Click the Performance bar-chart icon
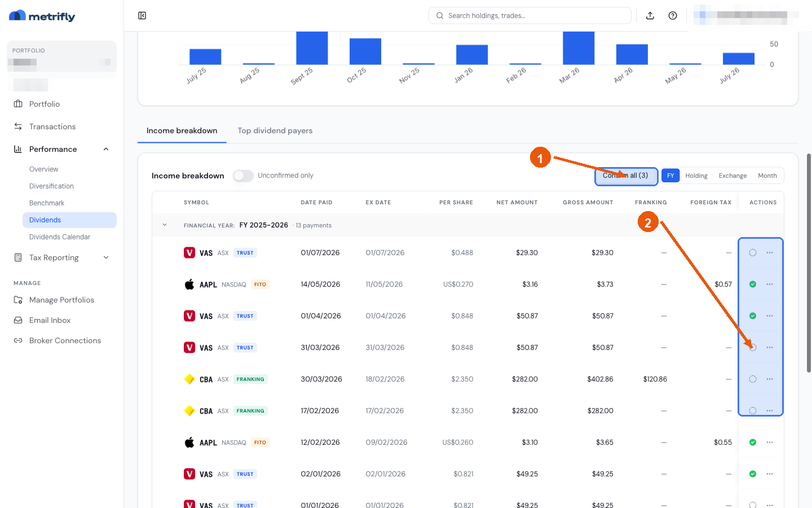Screen dimensions: 812x508 (x=18, y=149)
